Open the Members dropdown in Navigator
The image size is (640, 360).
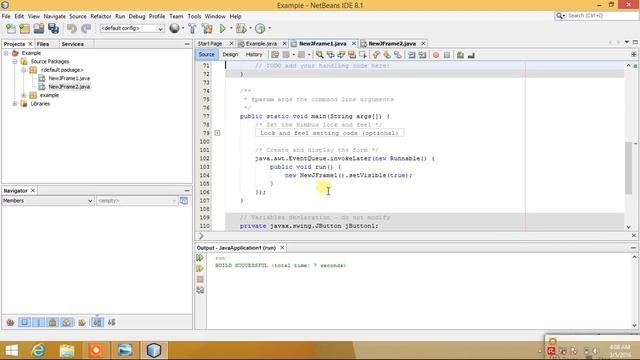click(x=48, y=201)
